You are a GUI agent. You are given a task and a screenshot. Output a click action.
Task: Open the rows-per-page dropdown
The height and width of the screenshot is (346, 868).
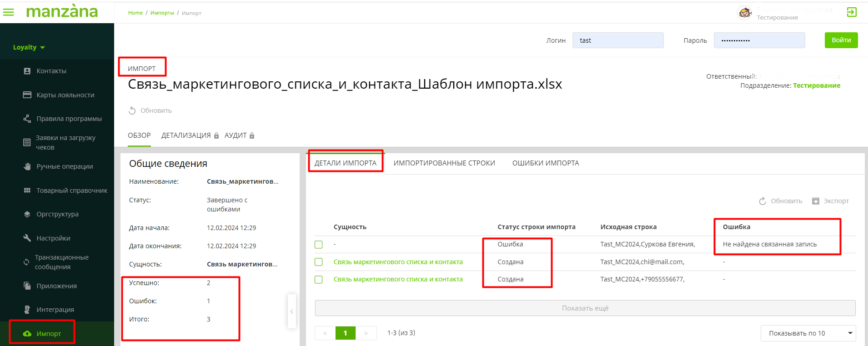pos(808,333)
